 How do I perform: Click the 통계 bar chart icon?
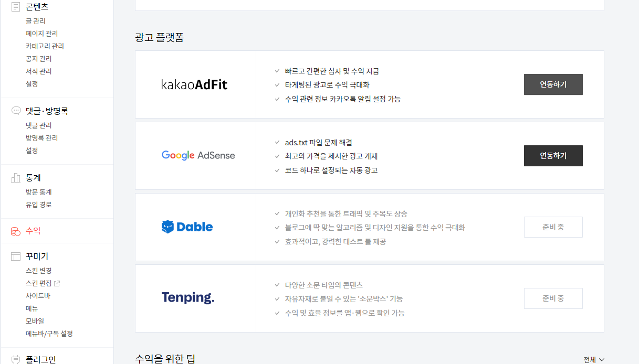pos(16,178)
